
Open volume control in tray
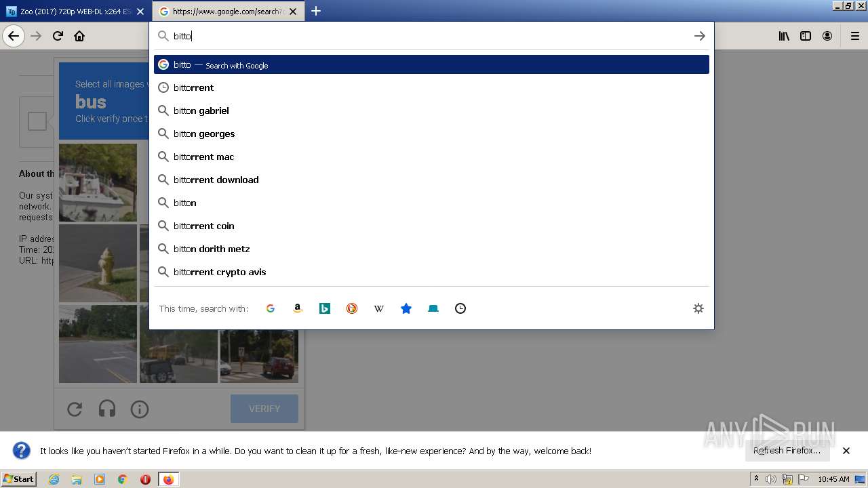771,479
